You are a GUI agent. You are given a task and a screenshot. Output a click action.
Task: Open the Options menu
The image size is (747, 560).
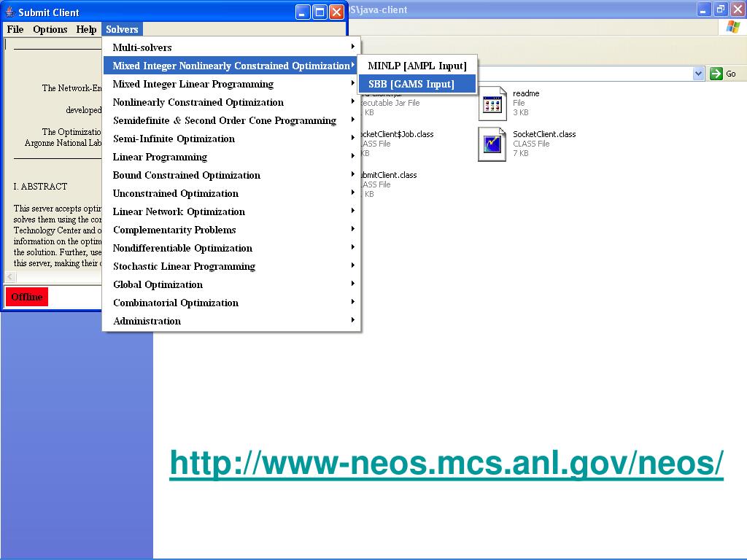pos(50,29)
